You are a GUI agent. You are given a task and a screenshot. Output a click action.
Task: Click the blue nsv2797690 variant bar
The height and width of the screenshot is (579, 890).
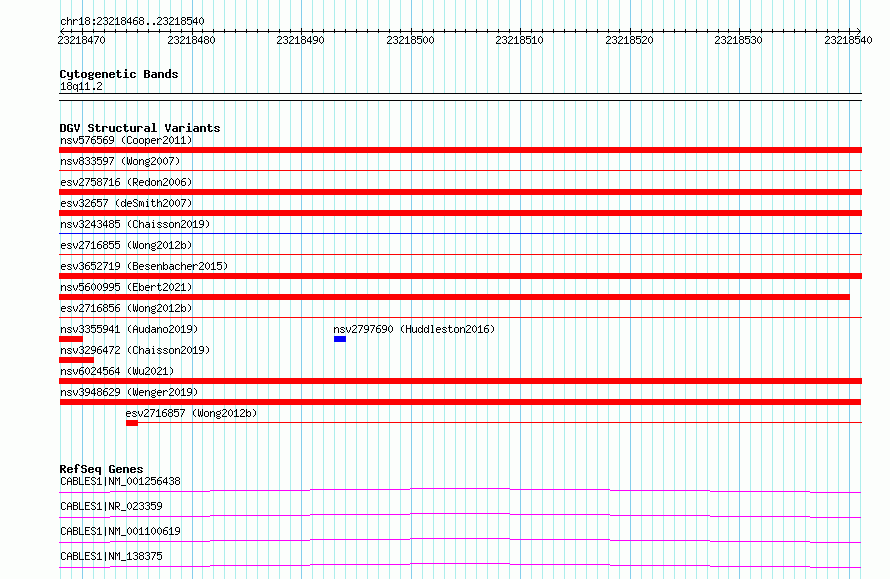tap(340, 339)
